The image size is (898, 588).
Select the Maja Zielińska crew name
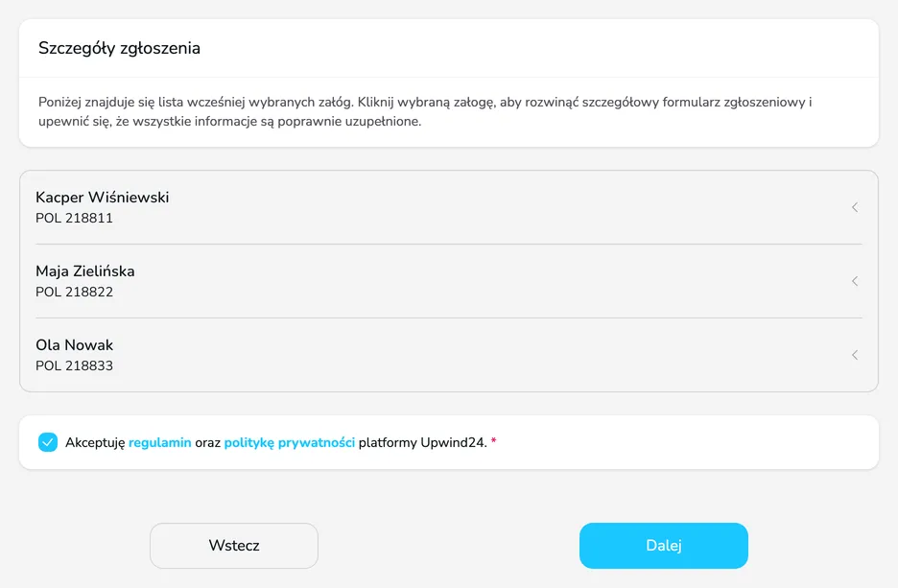(85, 271)
